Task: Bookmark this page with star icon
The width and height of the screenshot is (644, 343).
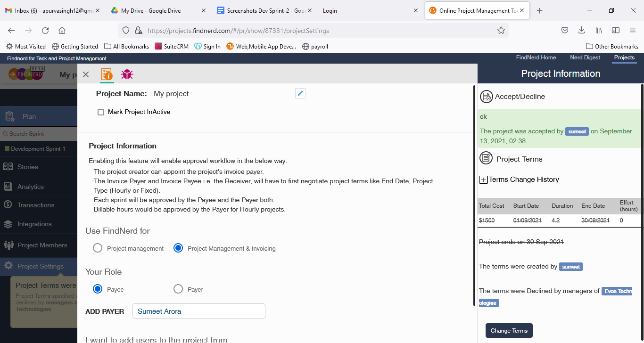Action: 501,30
